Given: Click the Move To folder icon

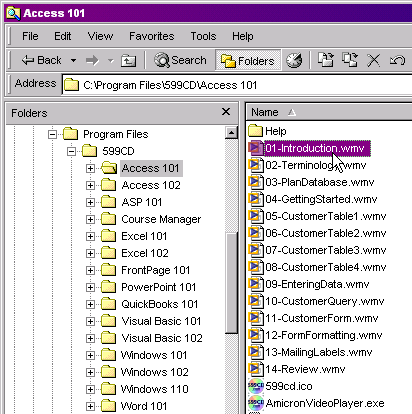Looking at the screenshot, I should 325,60.
